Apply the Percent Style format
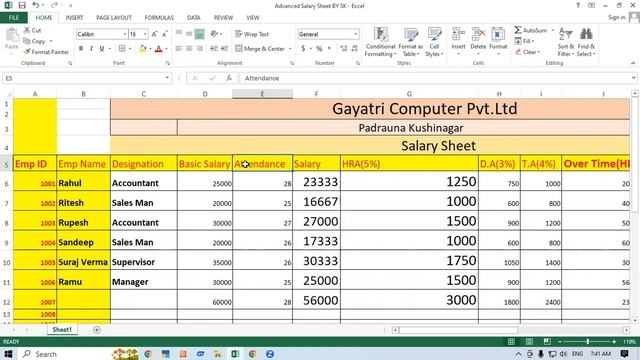Viewport: 640px width, 360px height. (x=319, y=49)
